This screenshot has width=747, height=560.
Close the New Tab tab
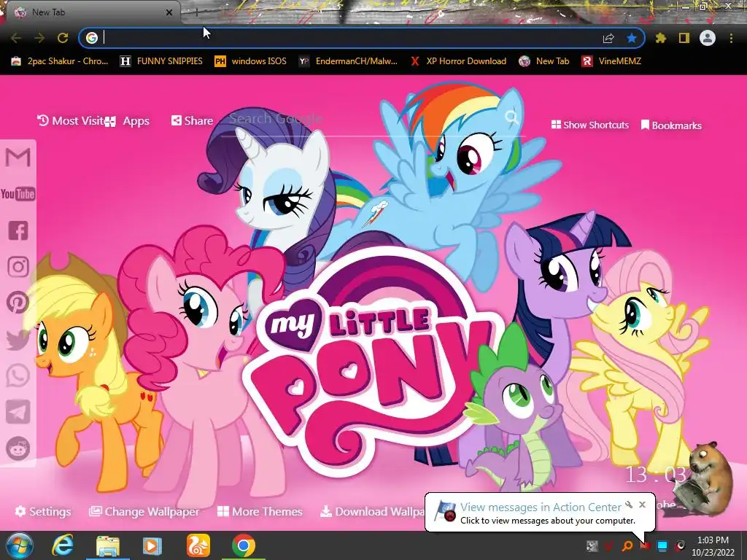169,12
